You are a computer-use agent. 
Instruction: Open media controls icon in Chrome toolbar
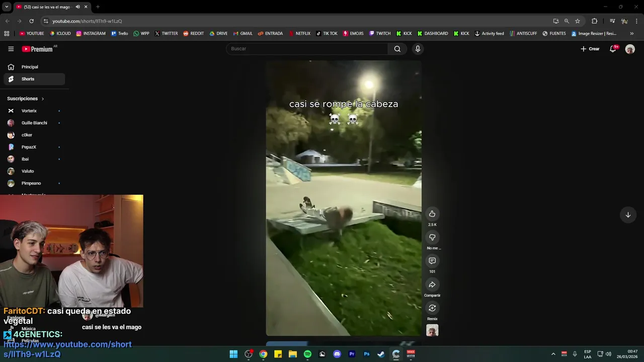point(612,21)
